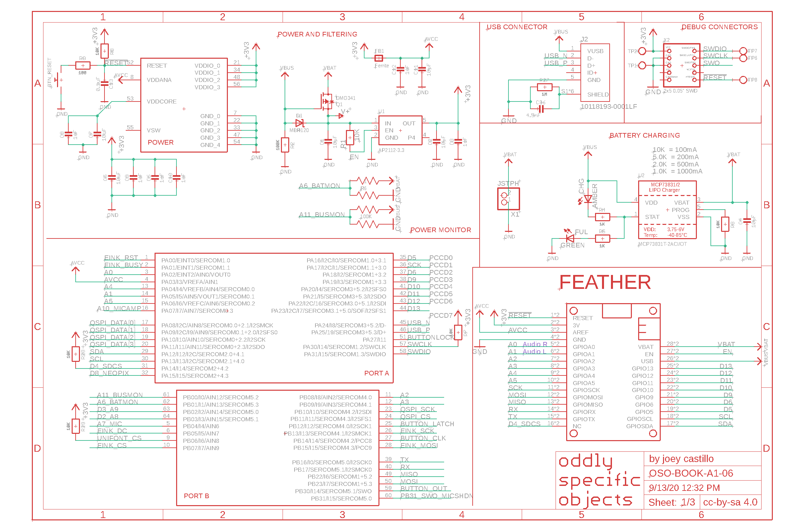Select the "BUTTONLOCK" net label

(x=431, y=337)
